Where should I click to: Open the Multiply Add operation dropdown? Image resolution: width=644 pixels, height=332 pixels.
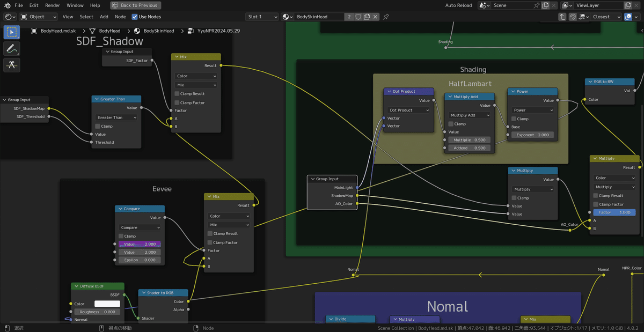pos(469,115)
